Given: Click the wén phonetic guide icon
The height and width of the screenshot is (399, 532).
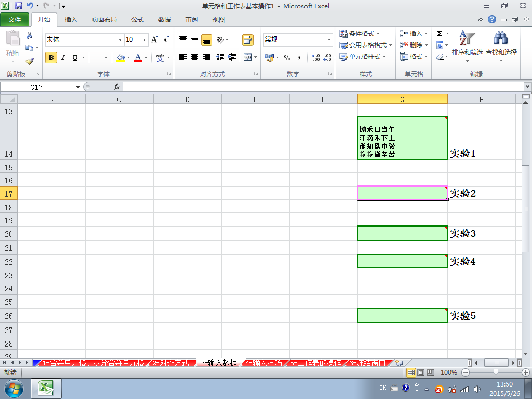Looking at the screenshot, I should [160, 57].
